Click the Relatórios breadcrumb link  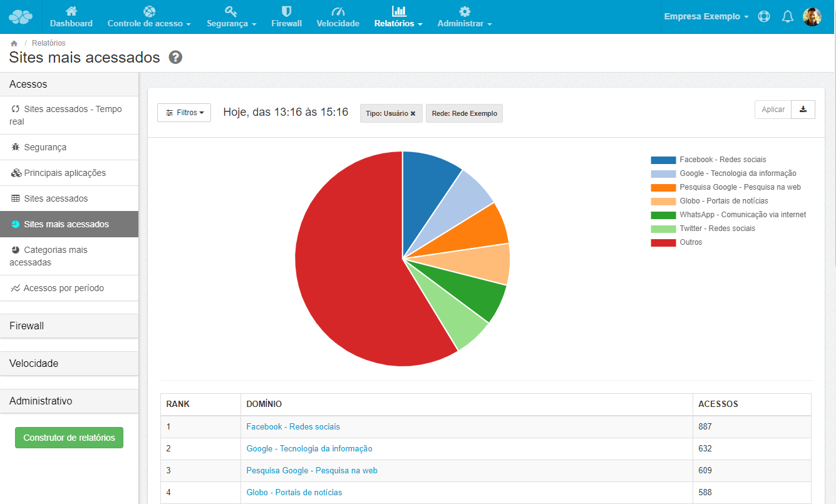click(49, 43)
